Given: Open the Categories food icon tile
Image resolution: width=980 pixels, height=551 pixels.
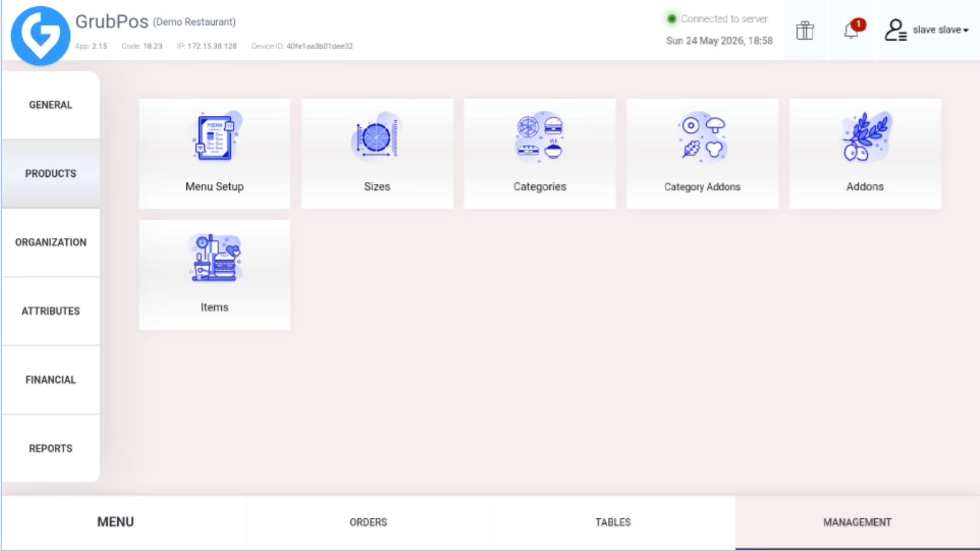Looking at the screenshot, I should tap(540, 137).
